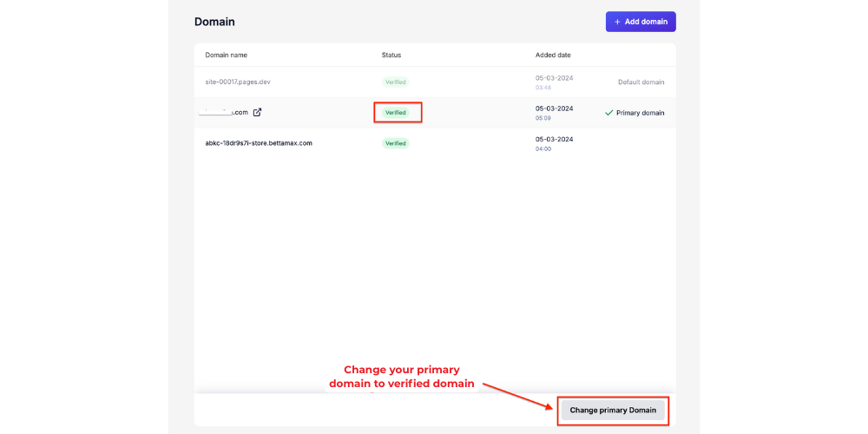Viewport: 868px width, 434px height.
Task: Click the plus icon in Add domain
Action: coord(617,22)
